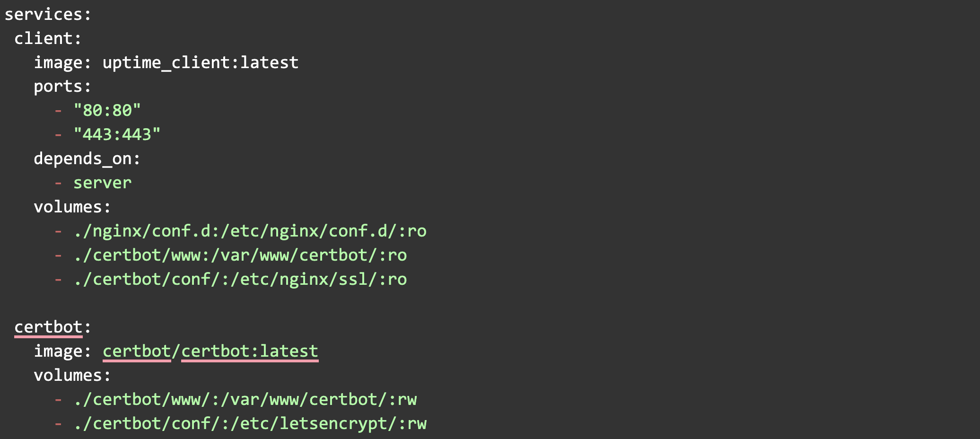Click the /etc/letsencrypt/:rw volume line
Image resolution: width=980 pixels, height=439 pixels.
point(250,424)
